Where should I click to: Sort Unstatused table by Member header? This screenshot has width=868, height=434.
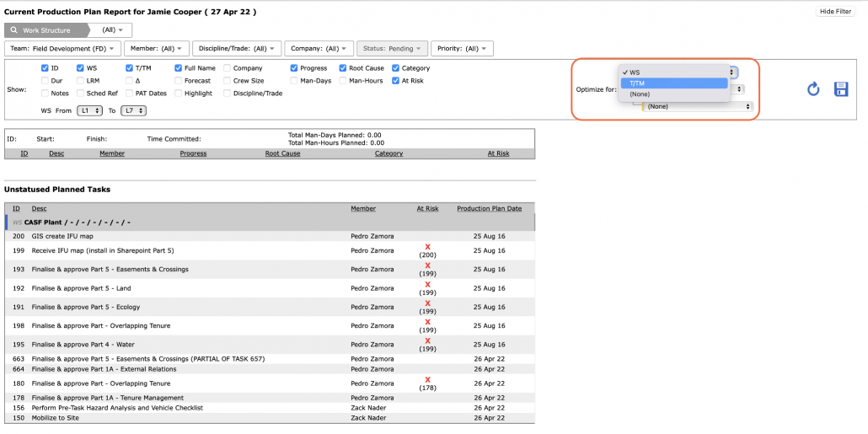click(x=363, y=209)
